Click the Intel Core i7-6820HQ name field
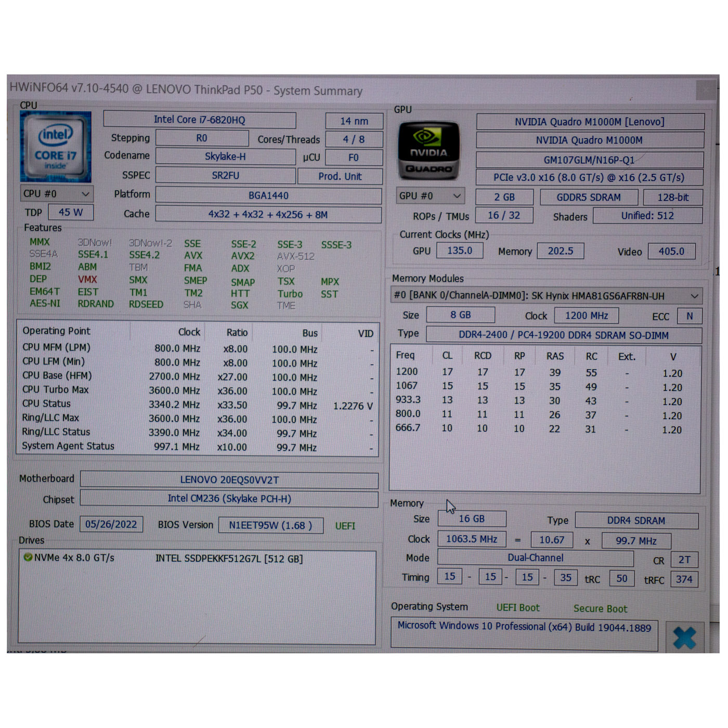This screenshot has height=728, width=728. pyautogui.click(x=200, y=120)
